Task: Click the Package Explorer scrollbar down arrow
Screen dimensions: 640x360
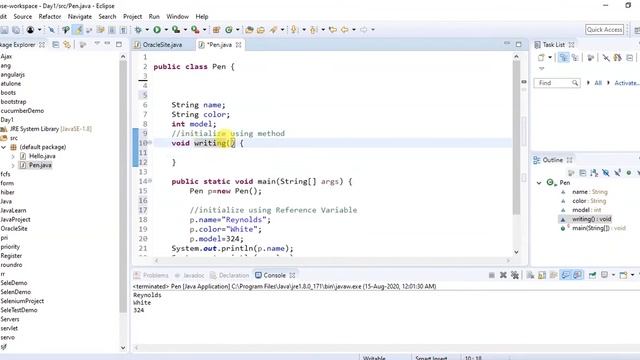Action: pos(123,348)
